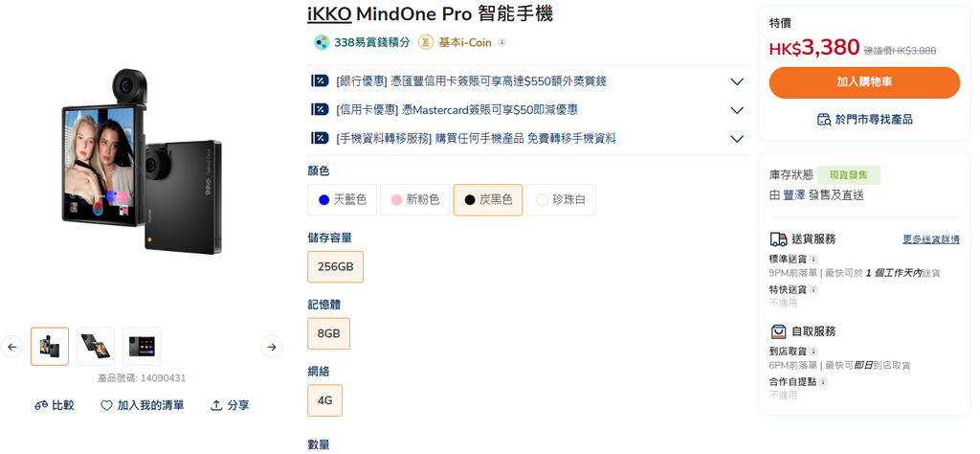The image size is (980, 454).
Task: Open the 豐澤 seller link
Action: click(x=795, y=195)
